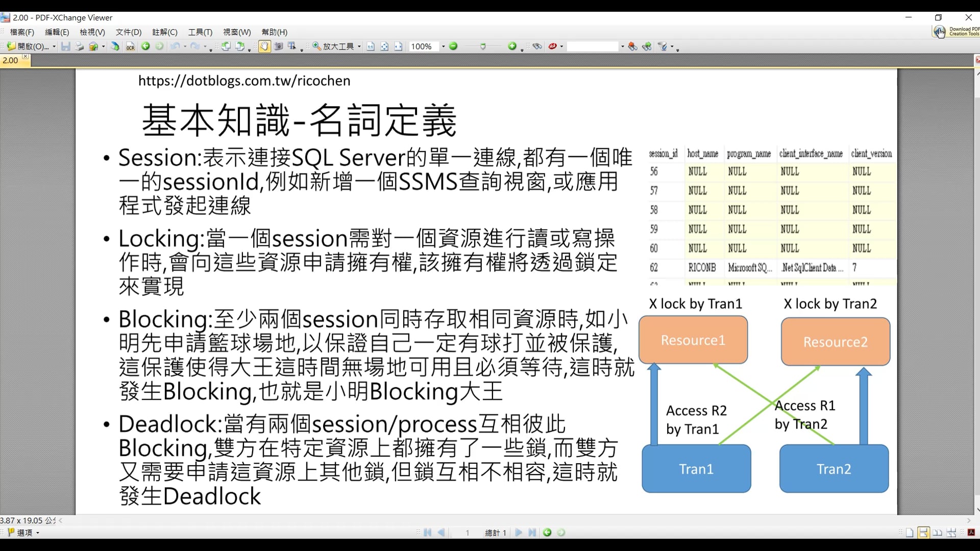Click the Print icon

79,46
